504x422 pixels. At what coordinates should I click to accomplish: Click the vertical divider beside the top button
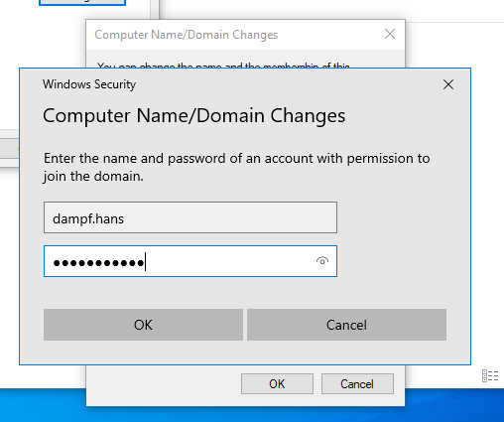(155, 9)
